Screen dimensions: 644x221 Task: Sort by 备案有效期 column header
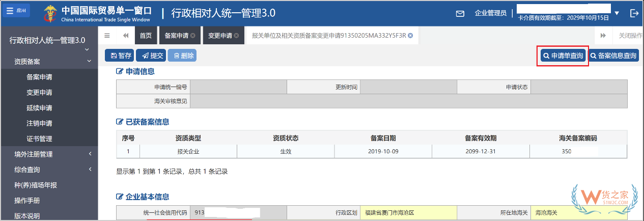[x=481, y=137]
